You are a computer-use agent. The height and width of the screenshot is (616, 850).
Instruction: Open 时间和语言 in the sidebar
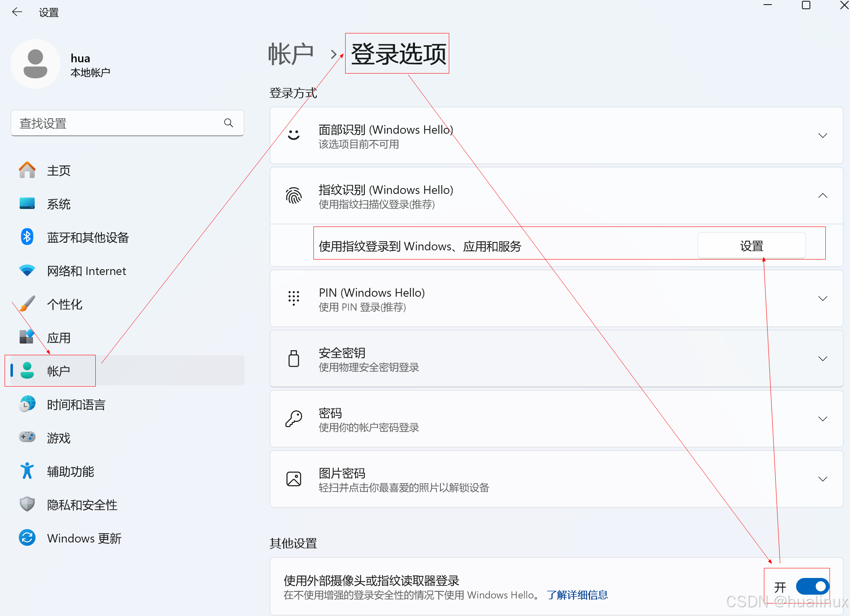coord(76,405)
